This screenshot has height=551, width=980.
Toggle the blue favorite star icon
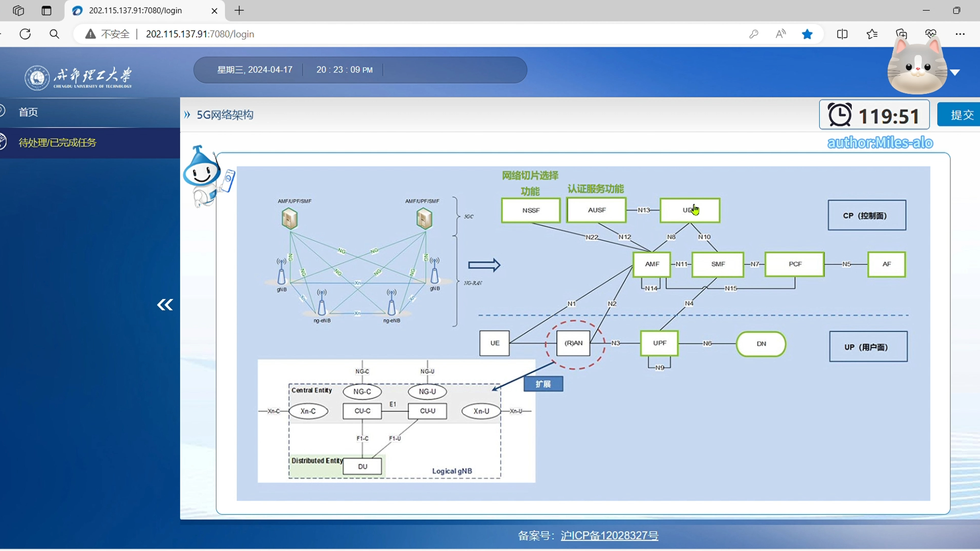(807, 34)
